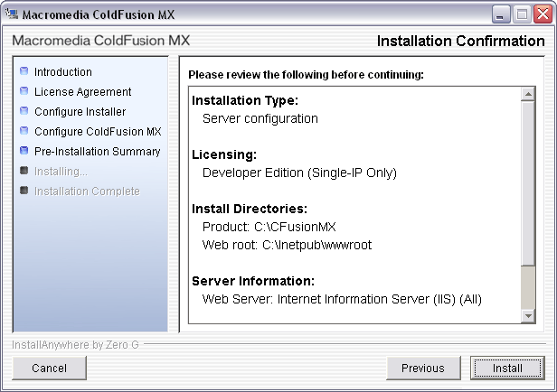Click the Installation Complete bullet icon

click(x=24, y=191)
